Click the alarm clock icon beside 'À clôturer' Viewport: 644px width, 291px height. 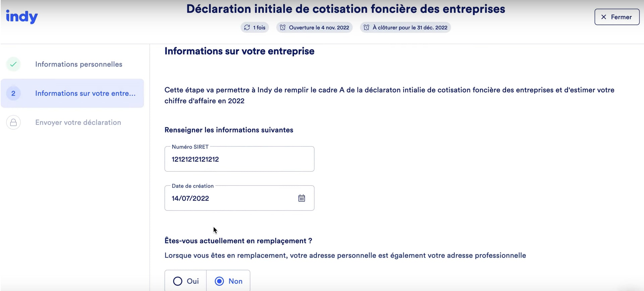point(366,27)
